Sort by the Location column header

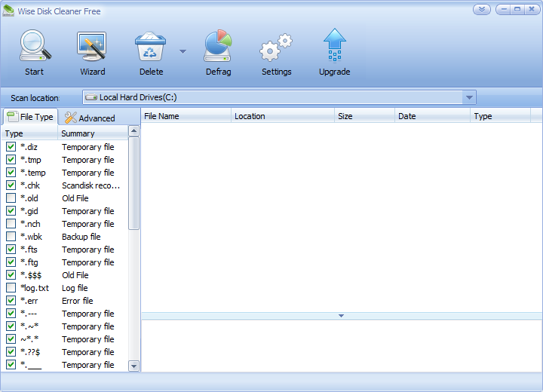tap(283, 116)
